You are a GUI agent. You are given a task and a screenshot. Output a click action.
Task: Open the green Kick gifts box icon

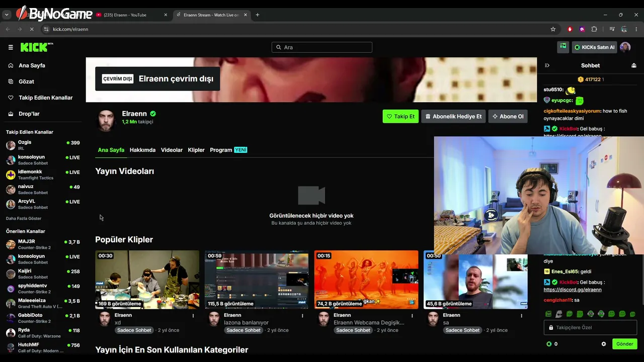coord(563,47)
